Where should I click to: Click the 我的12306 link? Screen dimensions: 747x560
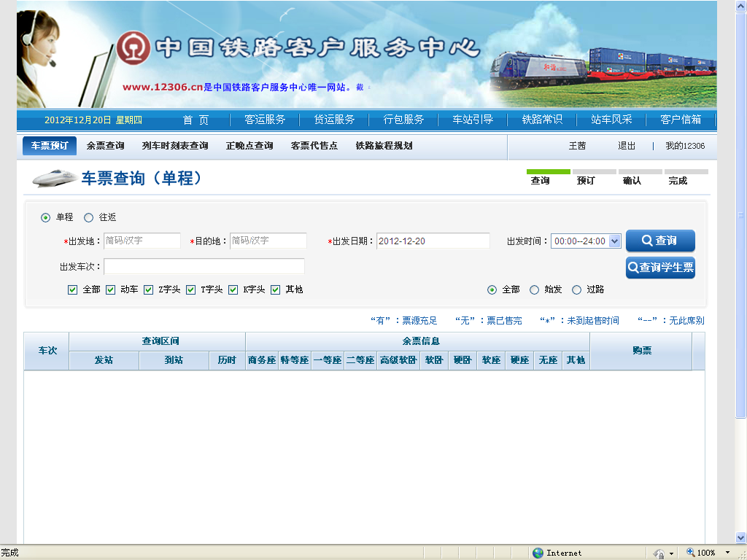685,146
